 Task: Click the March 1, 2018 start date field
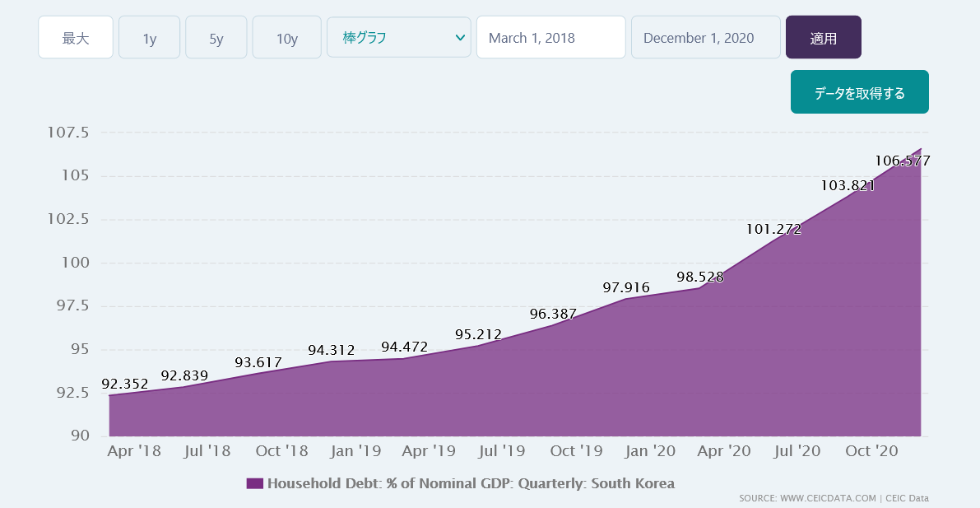click(550, 38)
